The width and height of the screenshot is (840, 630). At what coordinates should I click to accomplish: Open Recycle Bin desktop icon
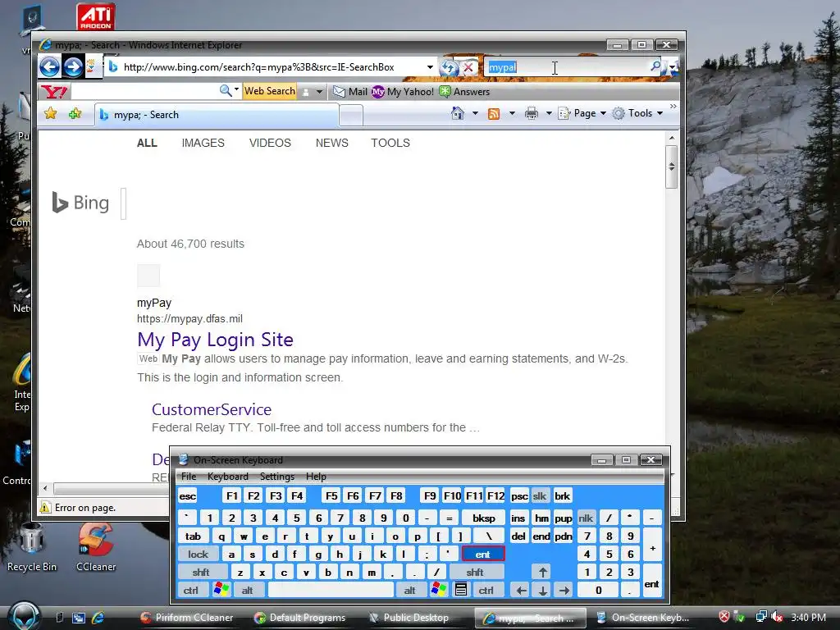(32, 547)
